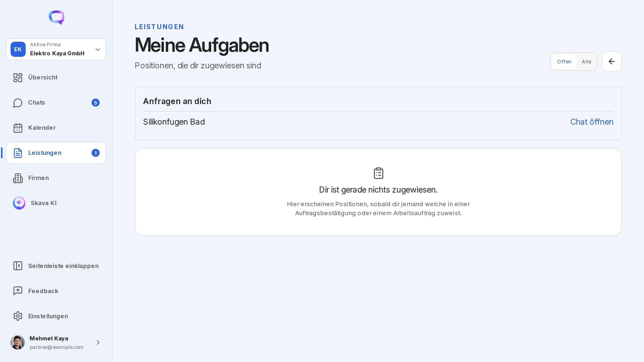Click 'Dir ist gerade nichts zugewiesen.' text
Viewport: 644px width, 362px height.
click(378, 190)
